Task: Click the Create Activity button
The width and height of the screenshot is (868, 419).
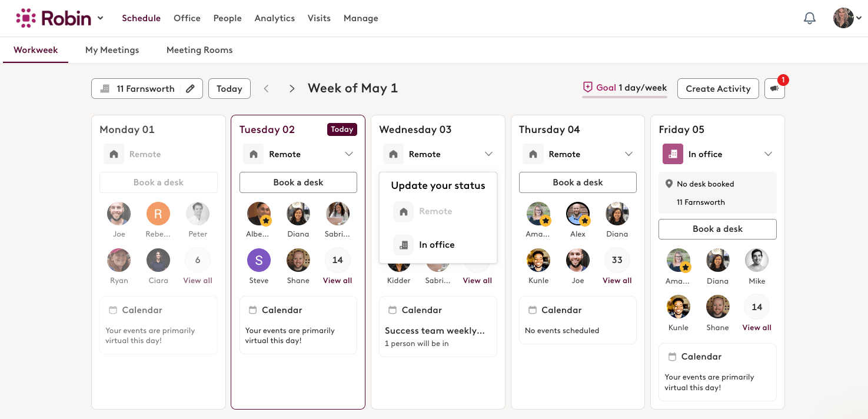Action: pos(718,89)
